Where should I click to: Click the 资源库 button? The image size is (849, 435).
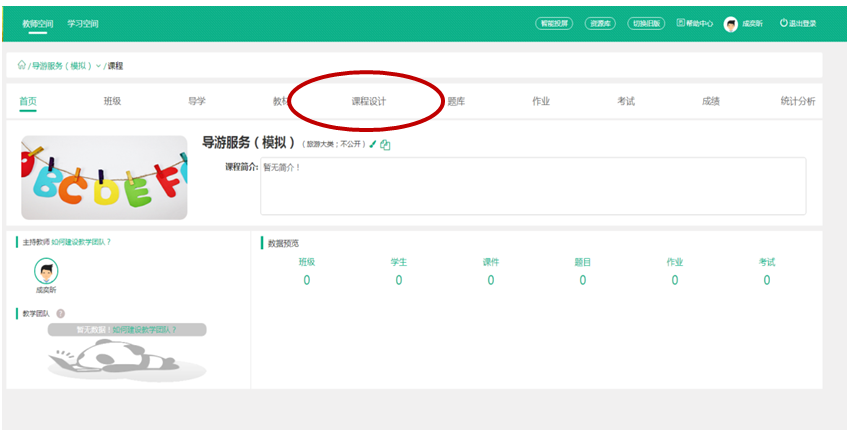pos(600,23)
